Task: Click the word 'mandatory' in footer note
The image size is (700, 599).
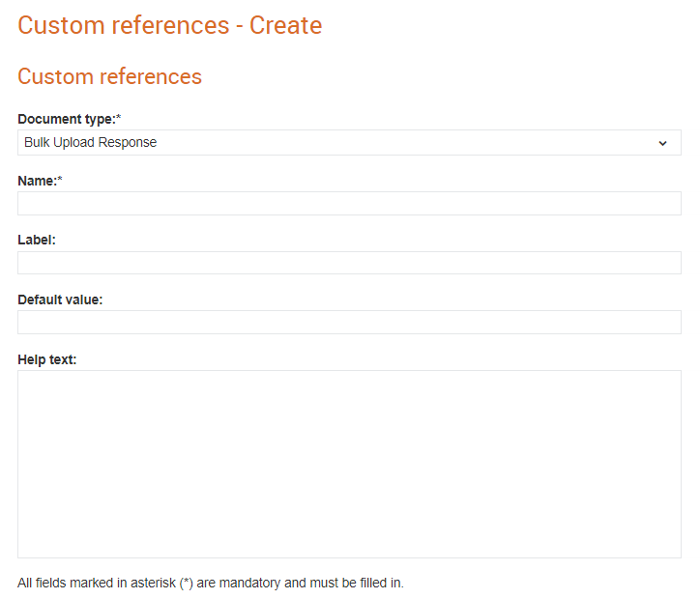Action: click(249, 583)
